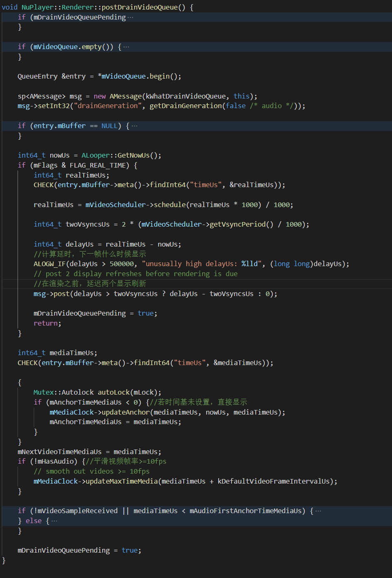Click the CHECK line with &realTimeUs
The height and width of the screenshot is (578, 392).
coord(160,185)
